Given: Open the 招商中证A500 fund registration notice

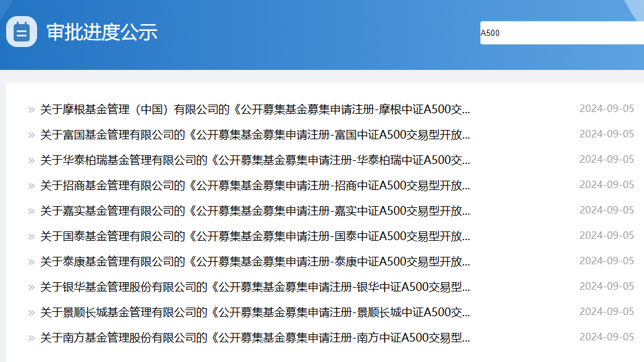Looking at the screenshot, I should (255, 186).
